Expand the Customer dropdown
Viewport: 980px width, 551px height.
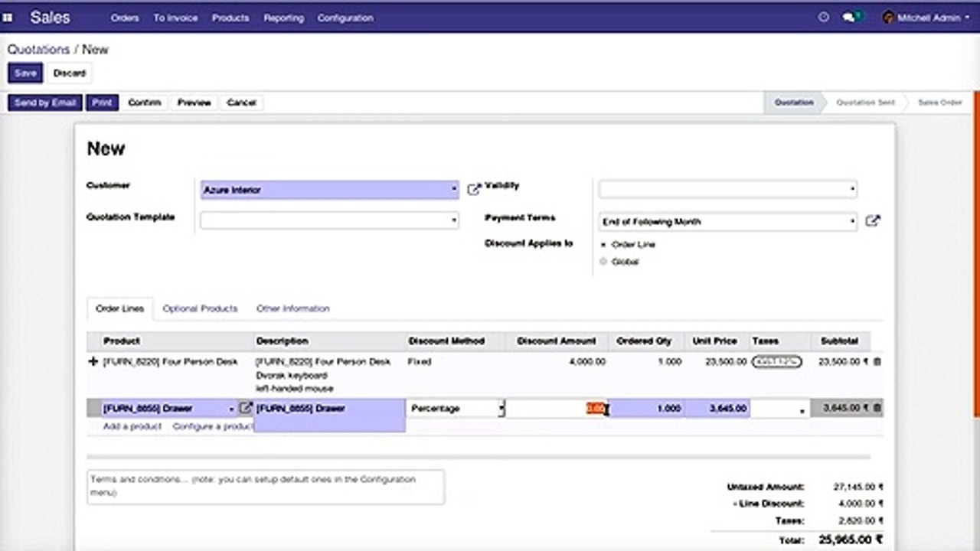coord(454,190)
